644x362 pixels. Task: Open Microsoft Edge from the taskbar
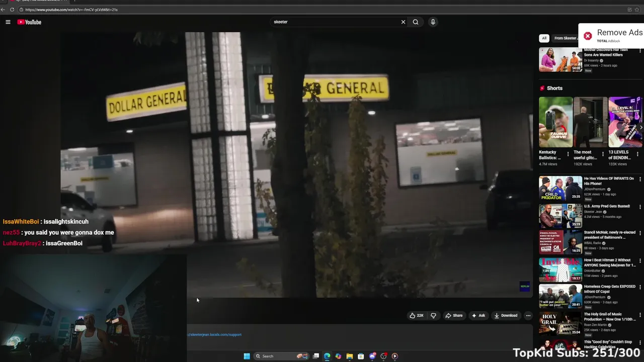[327, 356]
